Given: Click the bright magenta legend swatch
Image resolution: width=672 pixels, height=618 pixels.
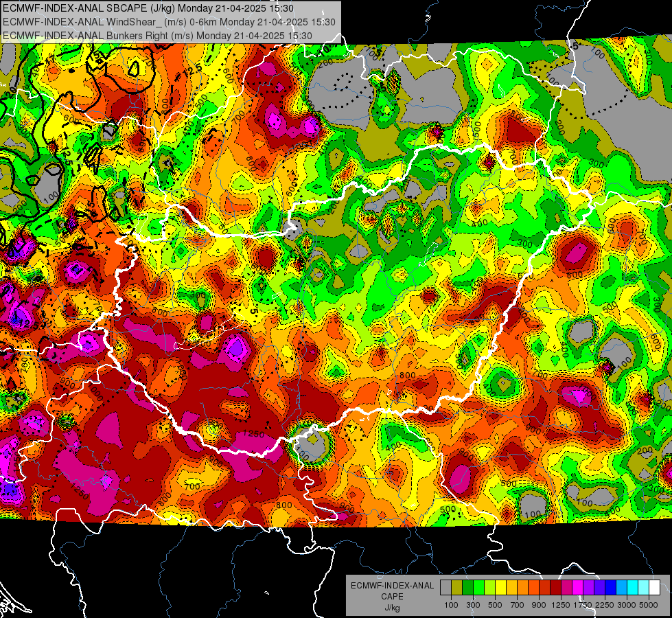Looking at the screenshot, I should (578, 587).
